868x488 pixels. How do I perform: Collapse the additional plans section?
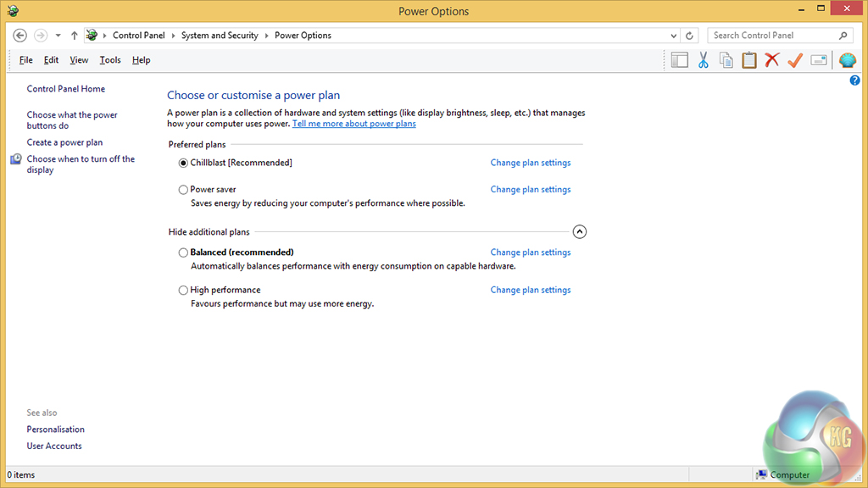580,231
